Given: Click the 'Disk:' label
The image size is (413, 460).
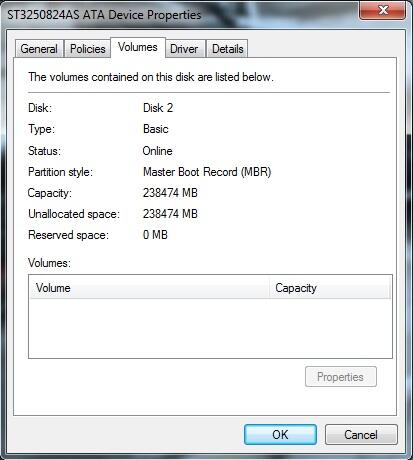Looking at the screenshot, I should tap(40, 108).
